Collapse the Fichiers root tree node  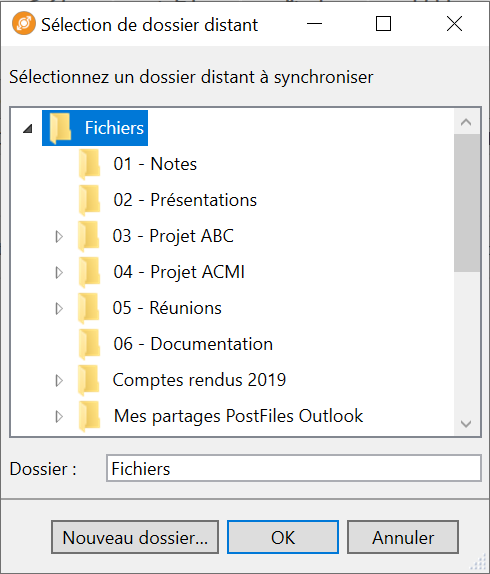point(28,128)
